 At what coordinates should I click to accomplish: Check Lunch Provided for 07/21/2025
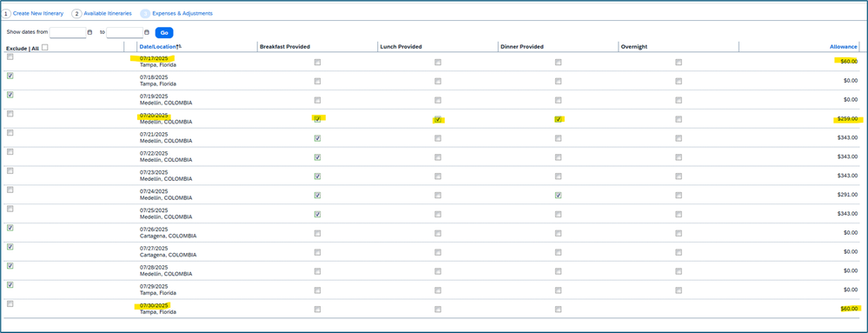pos(438,138)
